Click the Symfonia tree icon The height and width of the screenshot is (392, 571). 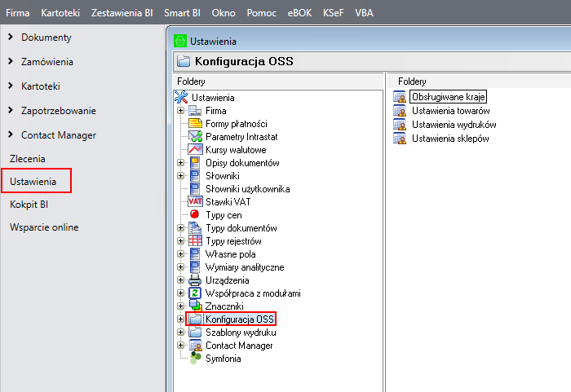tap(195, 359)
